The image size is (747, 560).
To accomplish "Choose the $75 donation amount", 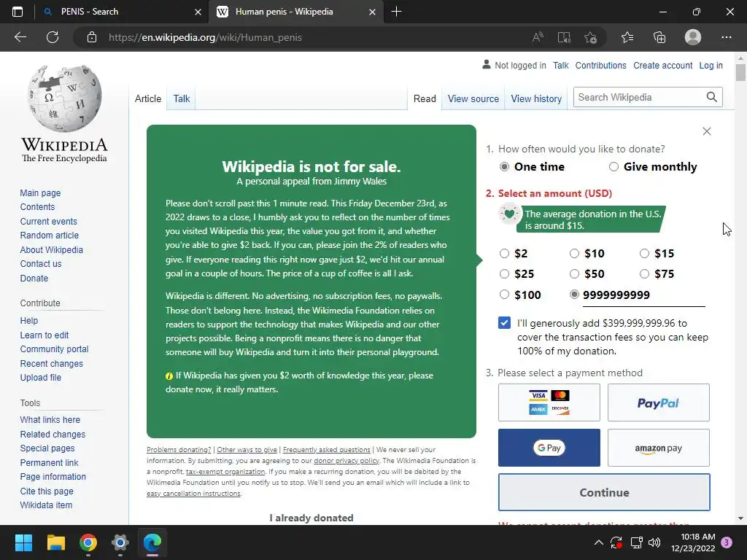I will pyautogui.click(x=645, y=274).
